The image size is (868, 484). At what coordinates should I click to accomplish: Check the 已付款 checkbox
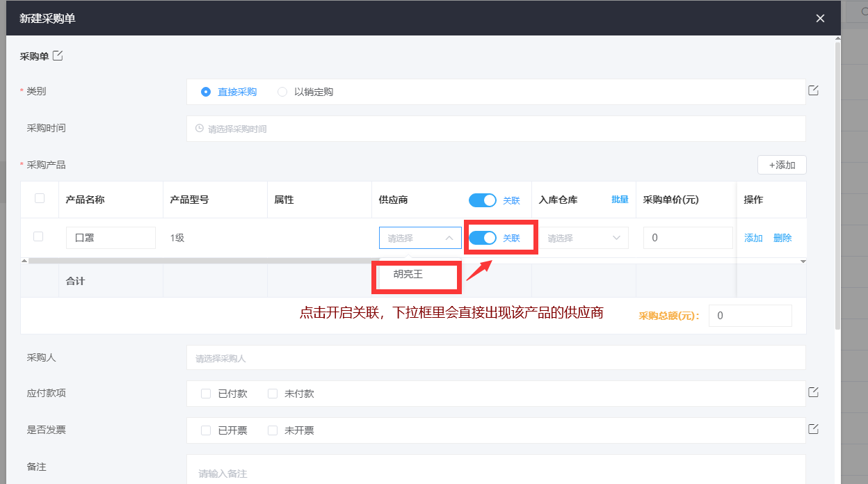pos(206,394)
